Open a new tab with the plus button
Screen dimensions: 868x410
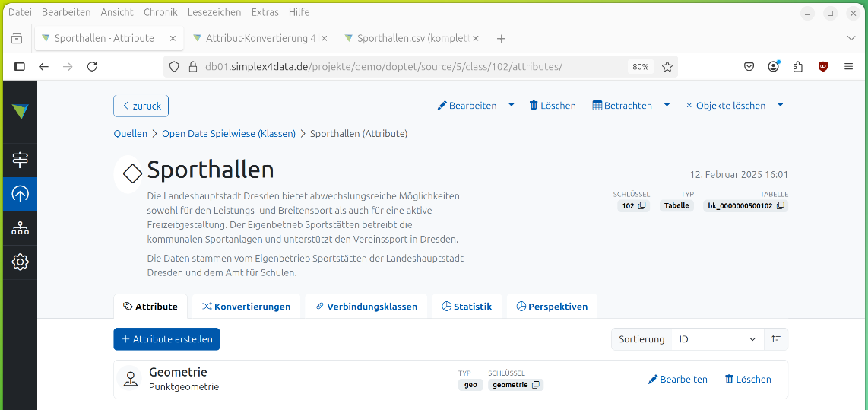coord(501,38)
